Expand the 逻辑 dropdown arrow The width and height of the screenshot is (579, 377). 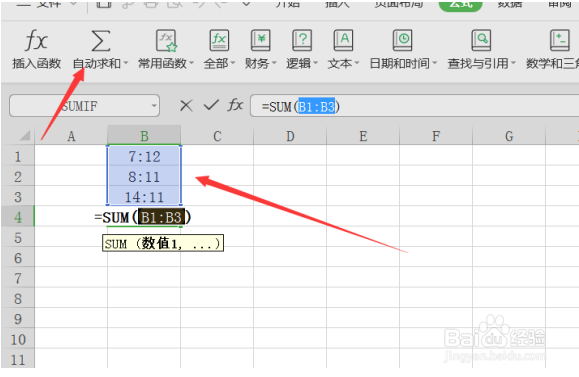pos(315,64)
